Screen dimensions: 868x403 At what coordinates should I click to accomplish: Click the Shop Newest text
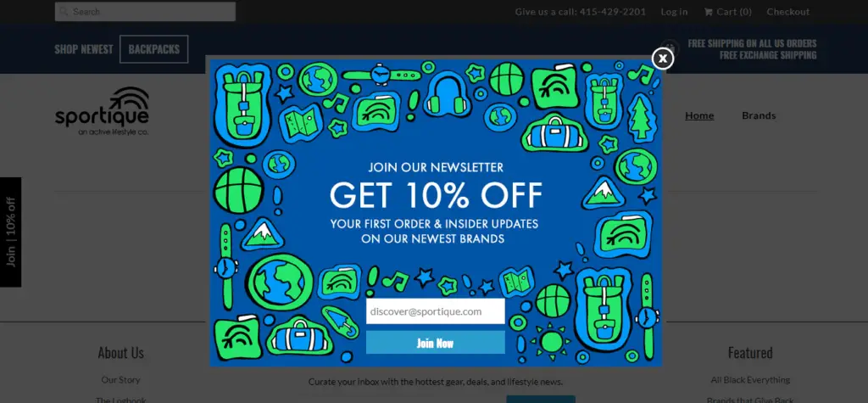point(84,49)
